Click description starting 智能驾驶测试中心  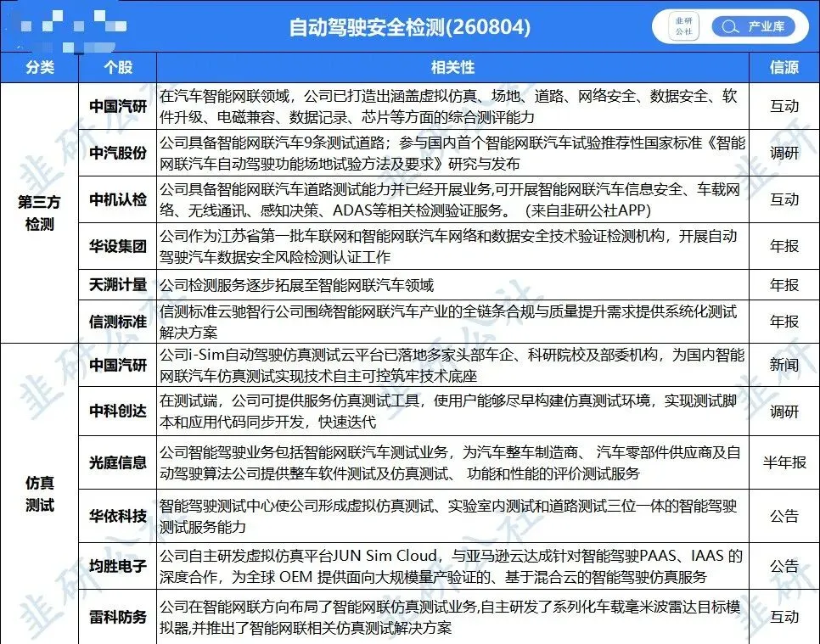tap(448, 517)
